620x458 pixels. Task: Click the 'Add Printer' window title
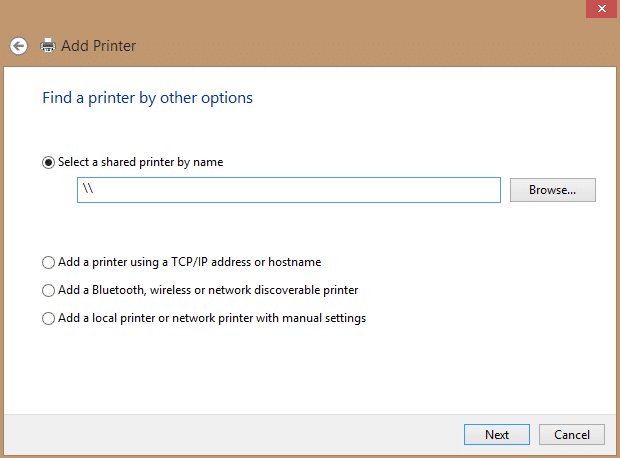(x=98, y=46)
